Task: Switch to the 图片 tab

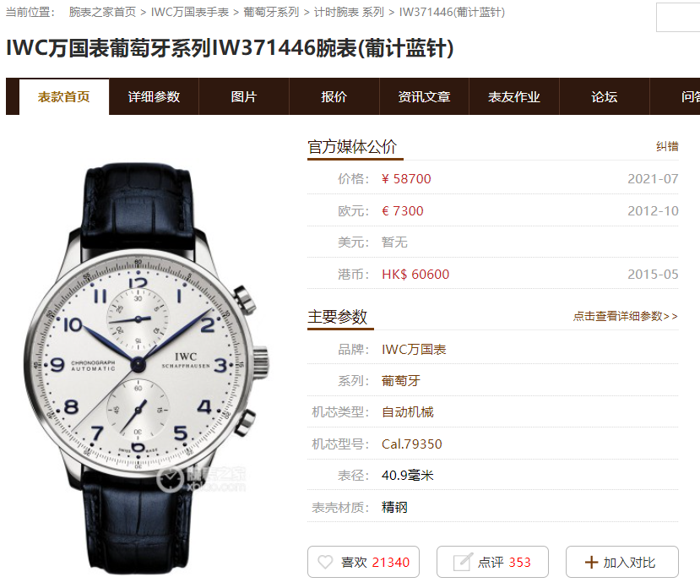Action: coord(244,96)
